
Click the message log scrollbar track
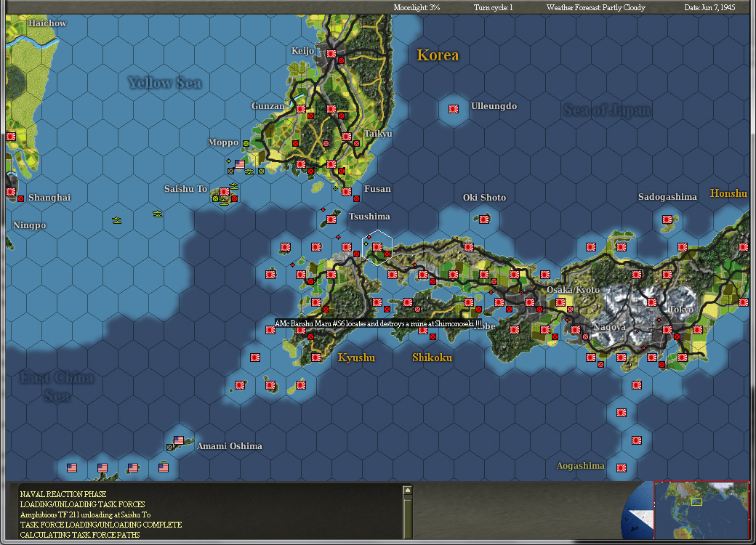tap(407, 517)
